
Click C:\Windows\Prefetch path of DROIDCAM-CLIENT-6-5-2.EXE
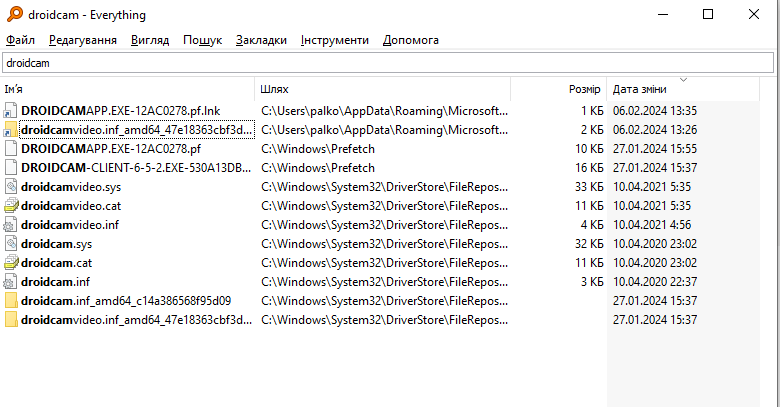(x=318, y=168)
